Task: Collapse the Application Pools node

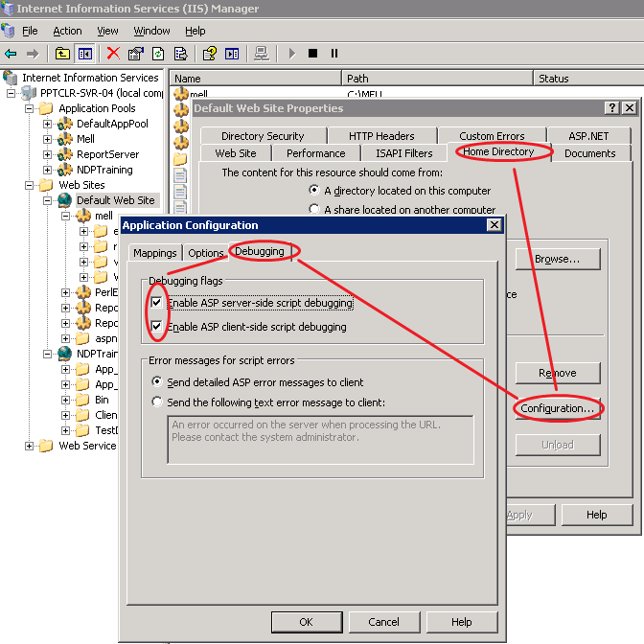Action: coord(29,108)
